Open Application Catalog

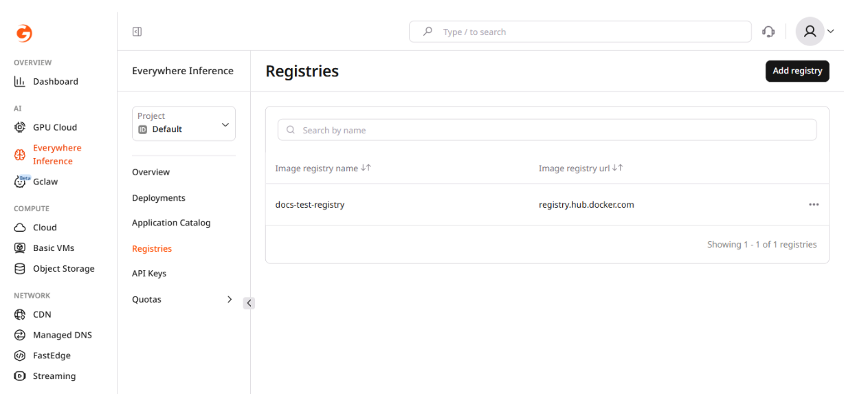[171, 223]
